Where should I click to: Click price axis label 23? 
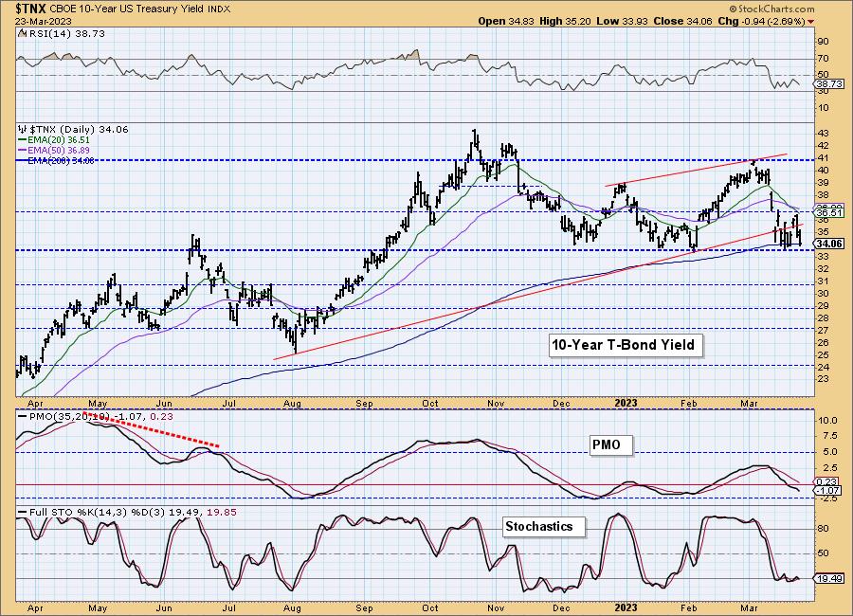click(823, 379)
